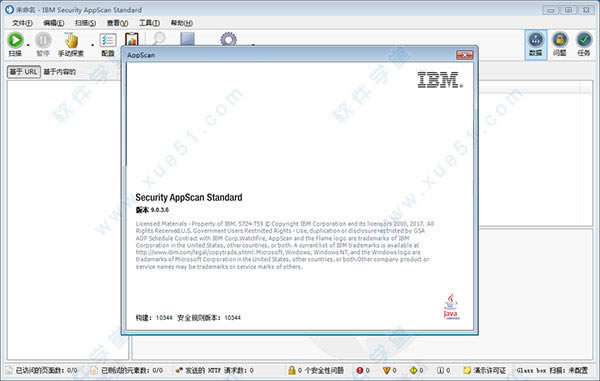The height and width of the screenshot is (381, 600).
Task: Switch to the 任务 tasks view checkmark icon
Action: tap(584, 39)
